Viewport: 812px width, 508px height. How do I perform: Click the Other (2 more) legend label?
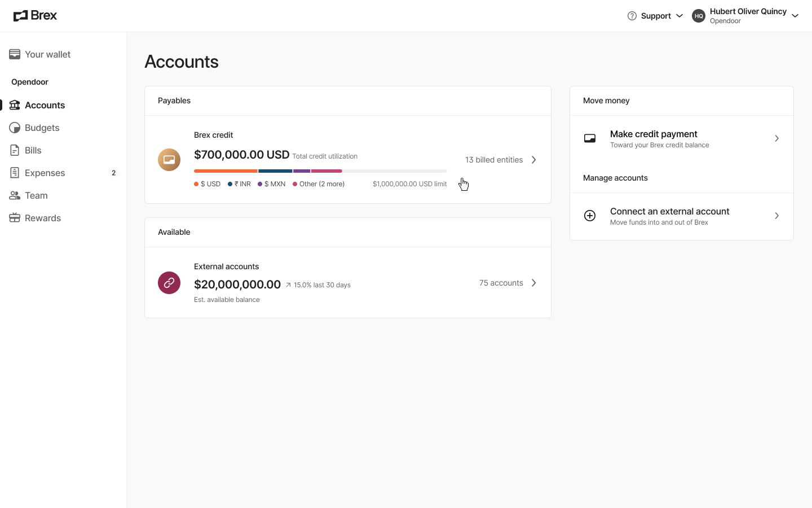pos(322,184)
